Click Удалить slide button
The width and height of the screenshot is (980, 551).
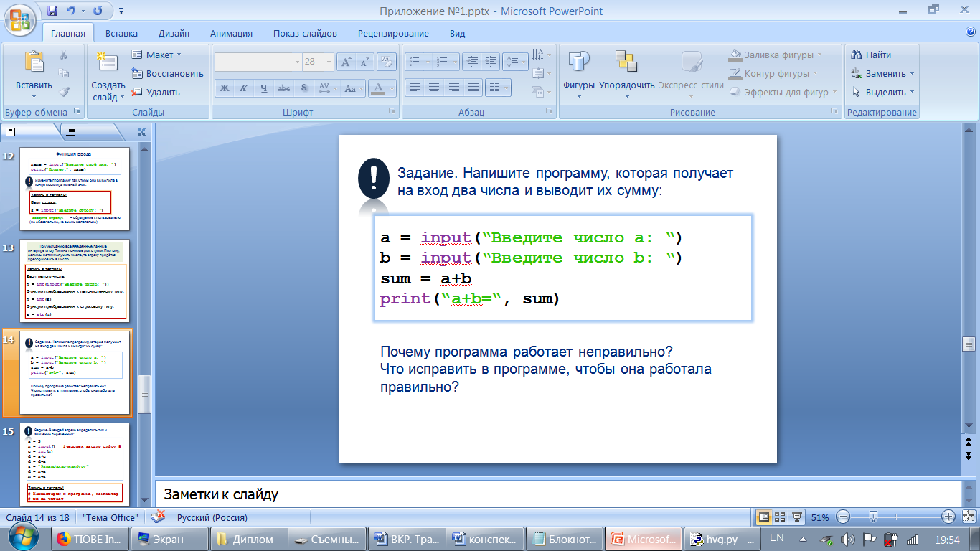[x=156, y=92]
